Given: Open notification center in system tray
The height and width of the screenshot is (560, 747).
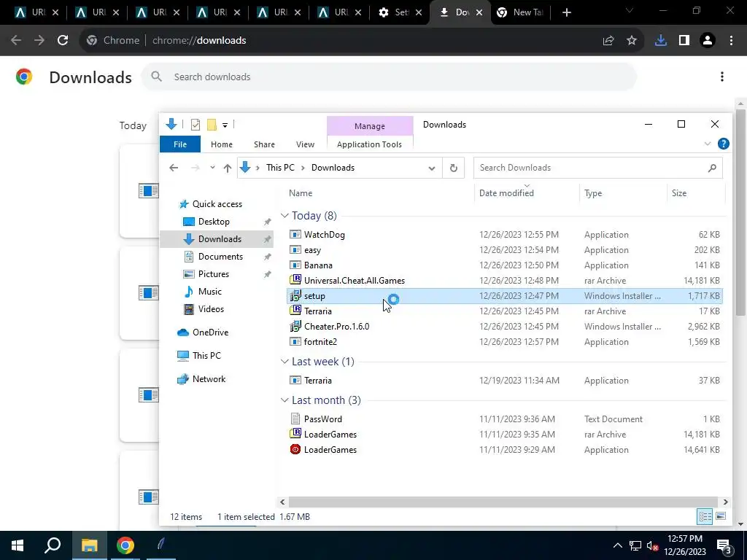Looking at the screenshot, I should click(724, 545).
